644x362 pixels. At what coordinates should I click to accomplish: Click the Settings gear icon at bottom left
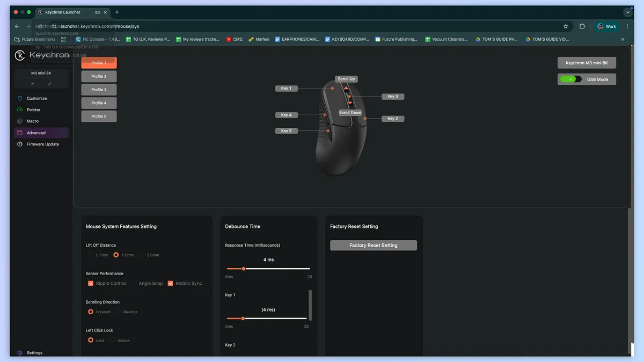[20, 353]
